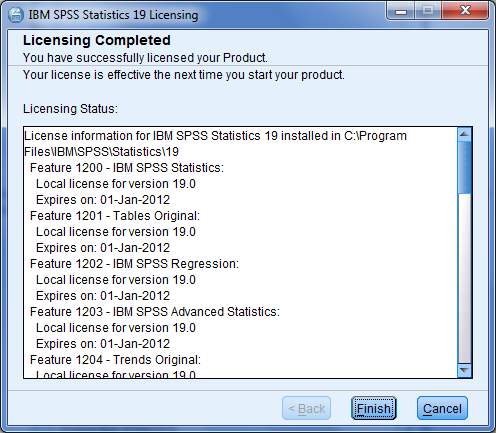
Task: Click 'Local license for version 19.0' under Feature 1203
Action: pyautogui.click(x=116, y=328)
